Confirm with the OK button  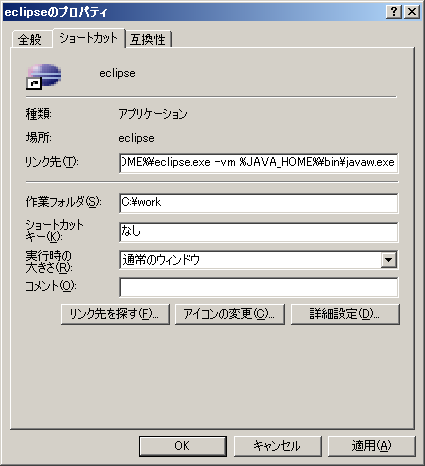183,446
